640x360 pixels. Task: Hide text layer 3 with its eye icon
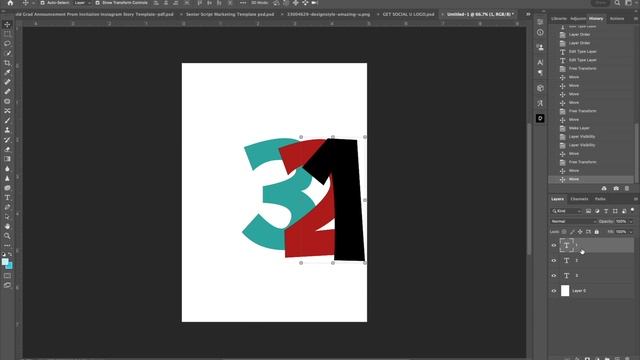[554, 276]
